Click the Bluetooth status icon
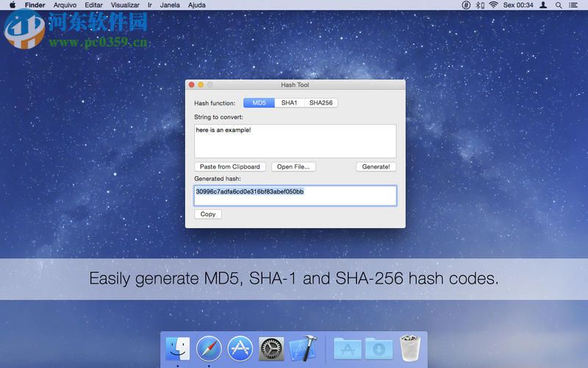The width and height of the screenshot is (588, 368). [480, 5]
